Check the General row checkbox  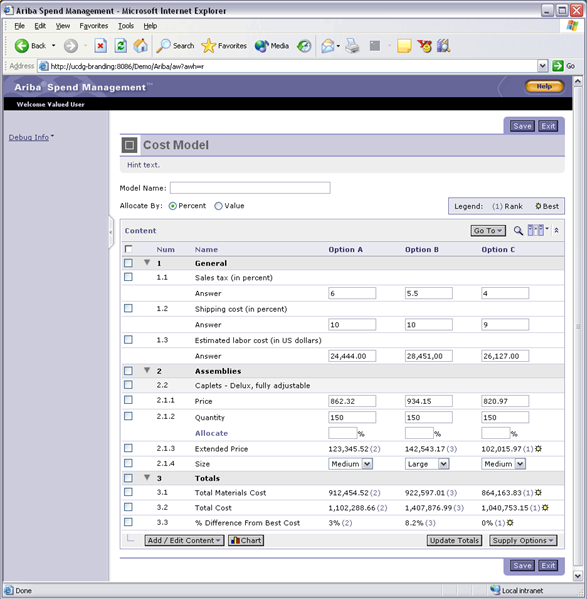click(x=128, y=263)
